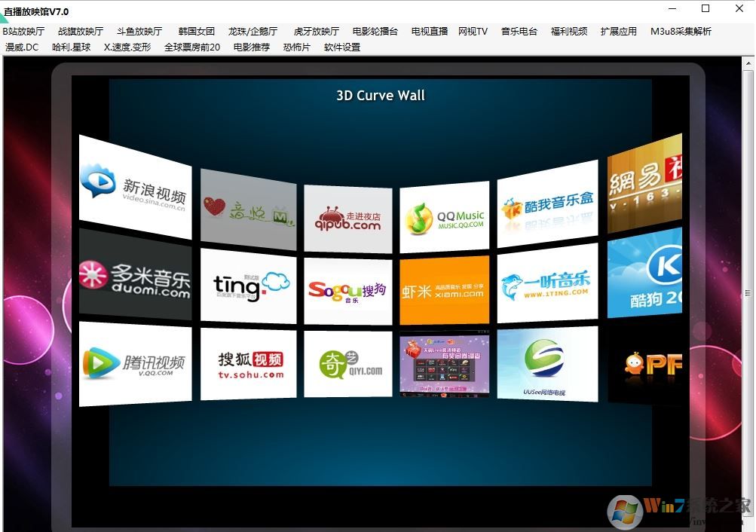Click the 软件设置 menu item
Viewport: 756px width, 532px height.
(342, 47)
